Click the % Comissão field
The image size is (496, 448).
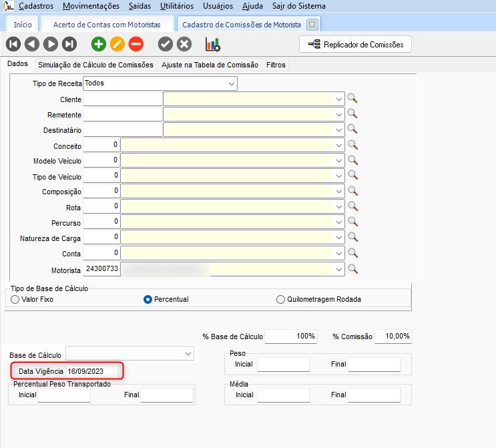(x=393, y=337)
